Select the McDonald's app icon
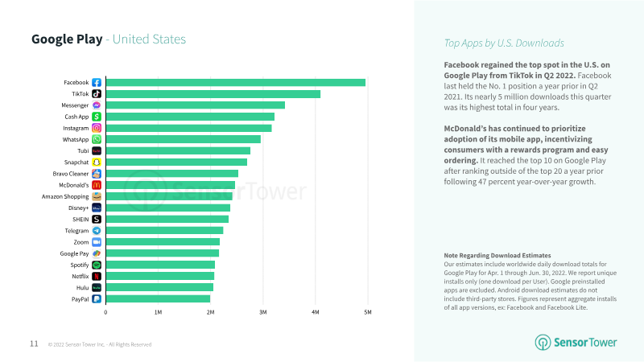The width and height of the screenshot is (644, 362). (97, 185)
